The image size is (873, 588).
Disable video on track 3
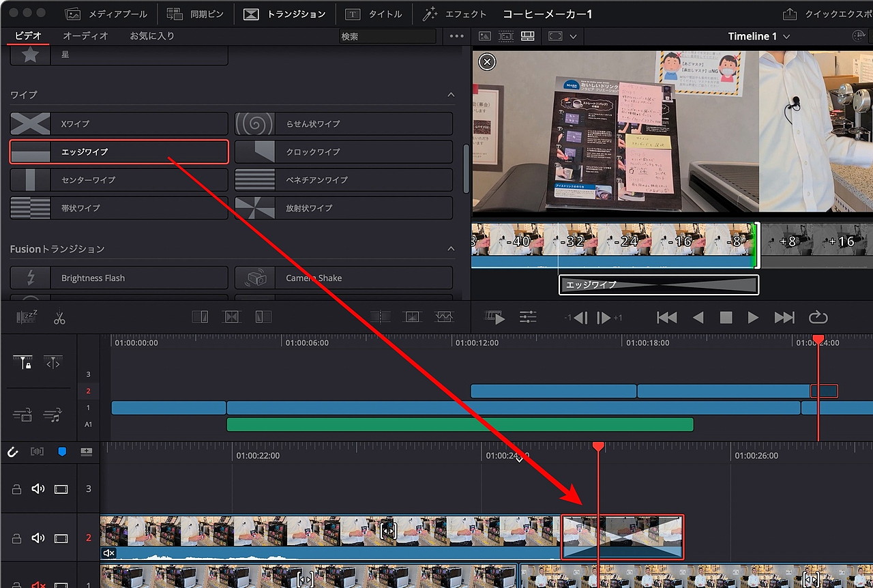61,489
